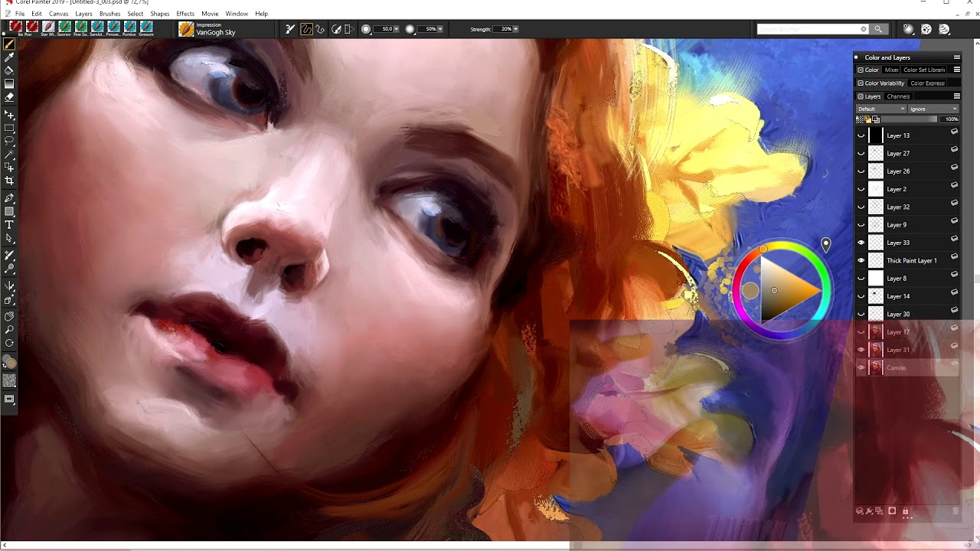Open the Ignore composite depth dropdown
The image size is (980, 551).
point(934,109)
